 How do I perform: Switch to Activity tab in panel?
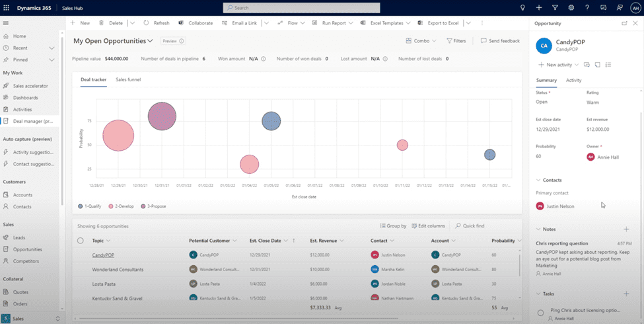click(573, 80)
